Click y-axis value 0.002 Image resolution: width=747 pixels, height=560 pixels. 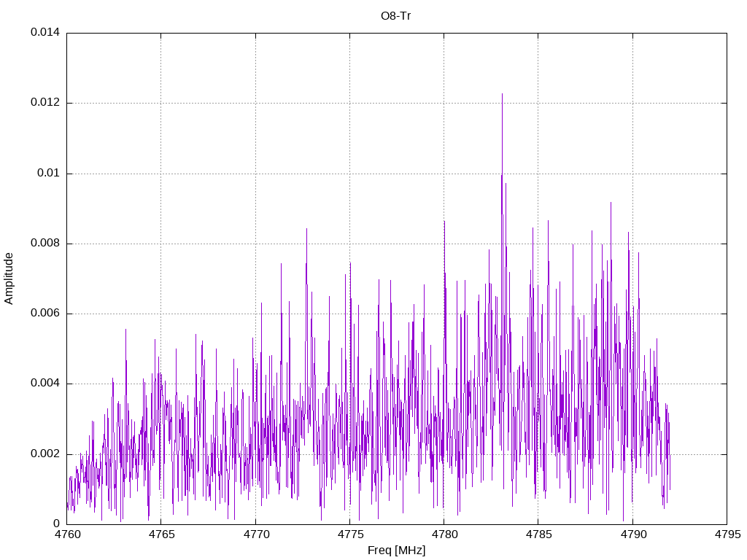click(x=45, y=454)
